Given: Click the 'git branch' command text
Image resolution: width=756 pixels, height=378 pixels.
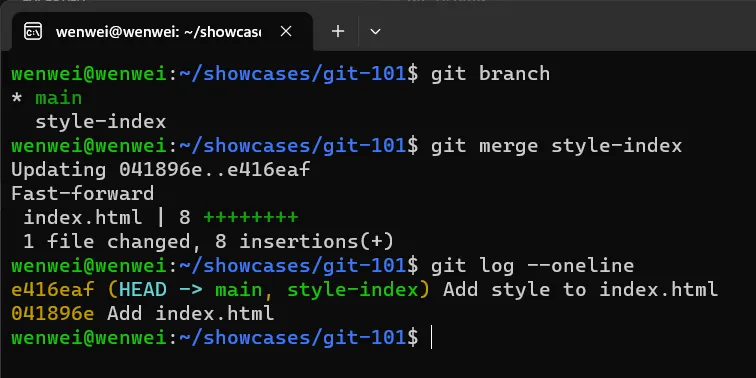Looking at the screenshot, I should tap(490, 74).
